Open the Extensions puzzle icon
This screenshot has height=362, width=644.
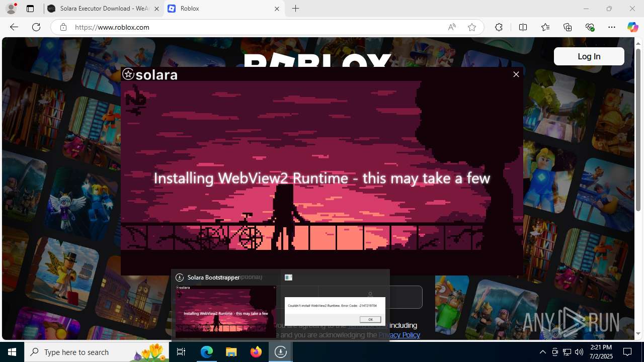[499, 27]
